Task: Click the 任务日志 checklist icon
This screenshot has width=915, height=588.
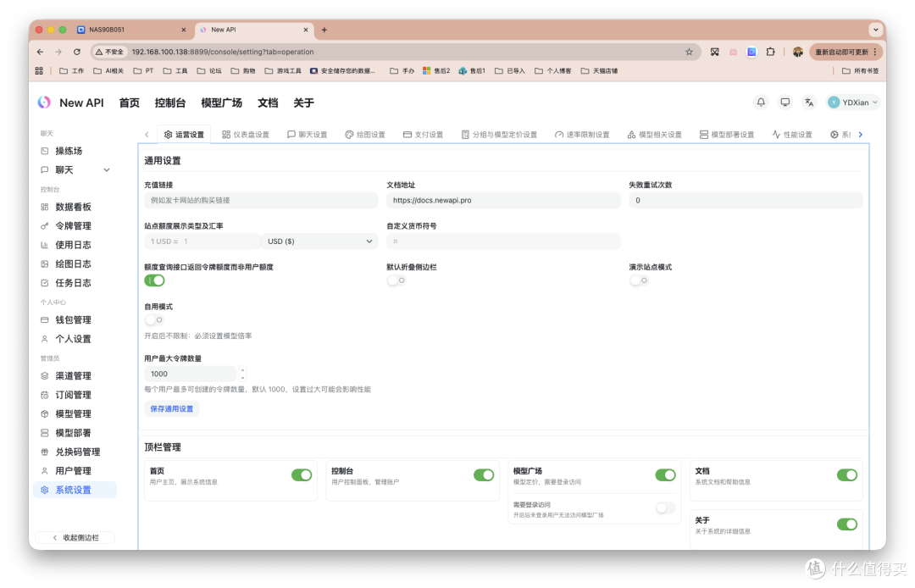Action: click(x=44, y=283)
